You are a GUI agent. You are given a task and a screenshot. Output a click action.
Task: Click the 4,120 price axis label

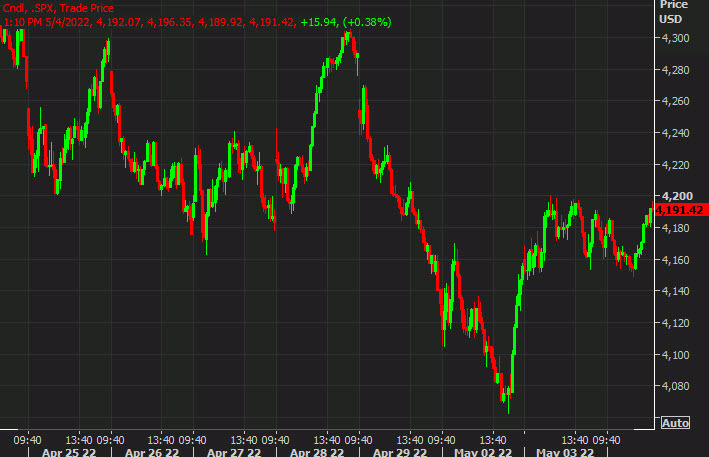click(676, 323)
